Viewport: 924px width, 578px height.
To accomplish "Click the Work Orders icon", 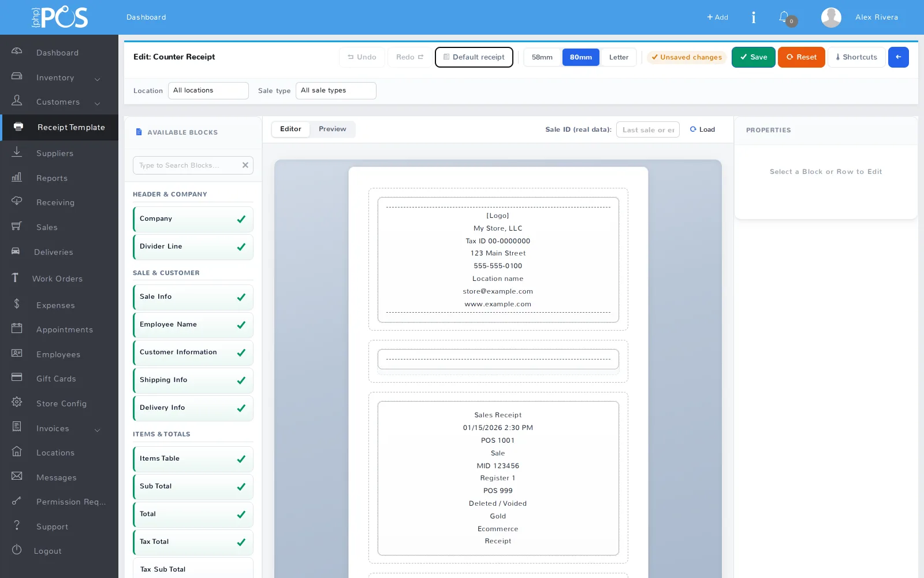I will coord(15,277).
